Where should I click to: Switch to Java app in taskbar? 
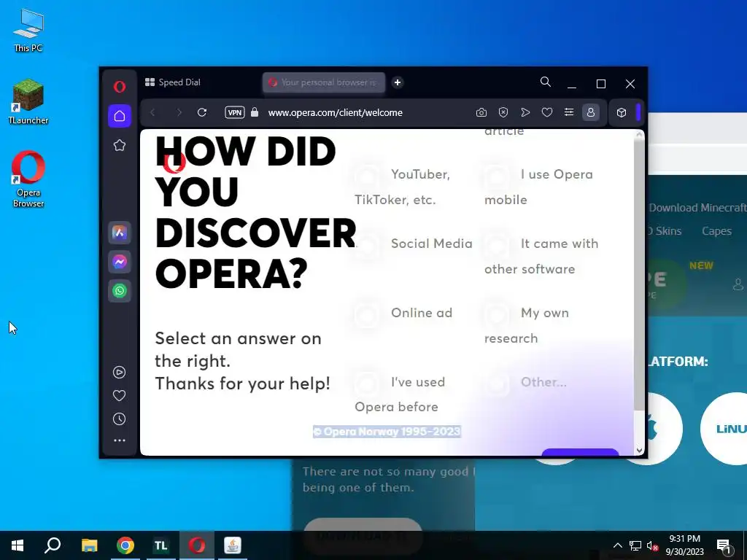click(x=233, y=545)
